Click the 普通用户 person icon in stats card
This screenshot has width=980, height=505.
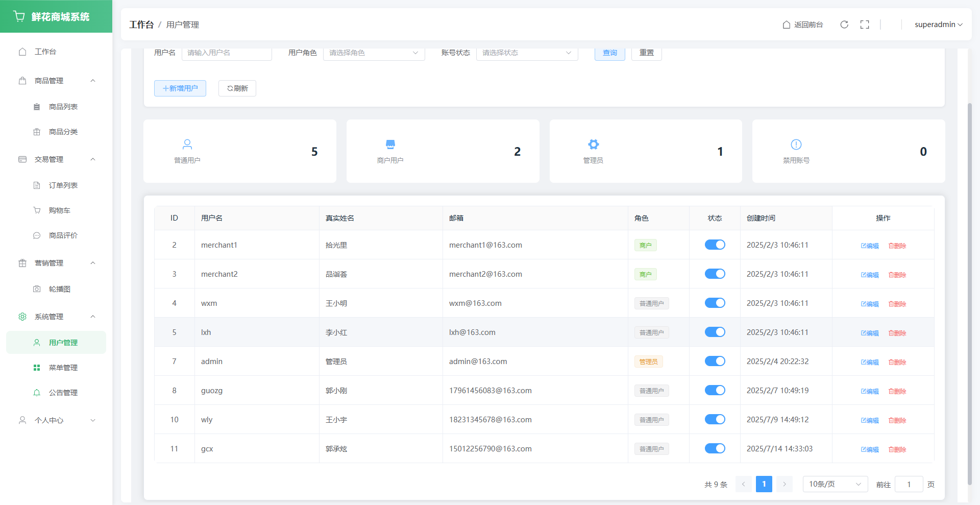point(187,145)
